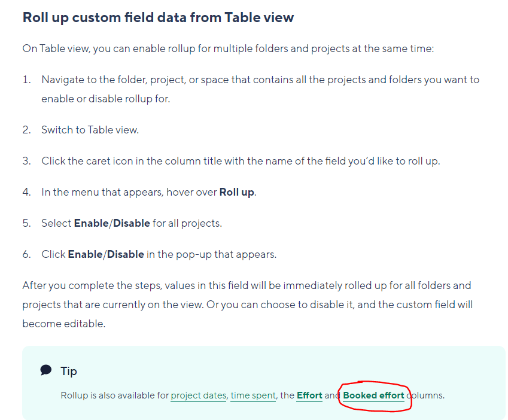Open the "project dates" link
Image resolution: width=508 pixels, height=420 pixels.
199,395
